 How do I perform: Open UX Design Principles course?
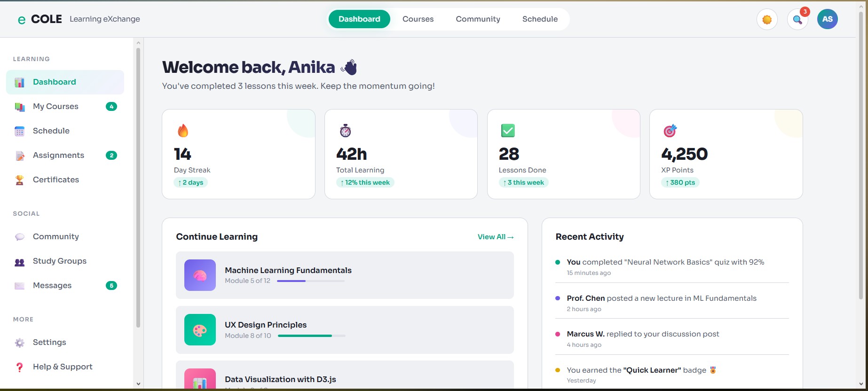pos(345,330)
